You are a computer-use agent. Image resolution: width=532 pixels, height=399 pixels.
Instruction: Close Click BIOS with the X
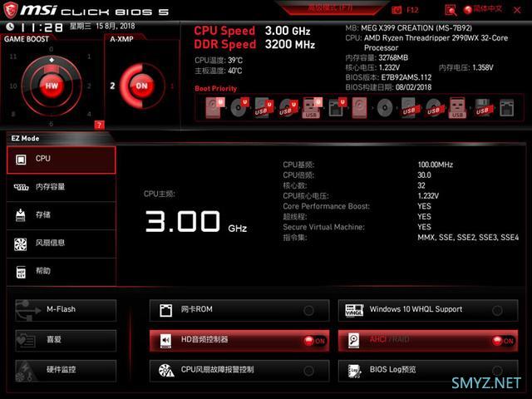[517, 10]
